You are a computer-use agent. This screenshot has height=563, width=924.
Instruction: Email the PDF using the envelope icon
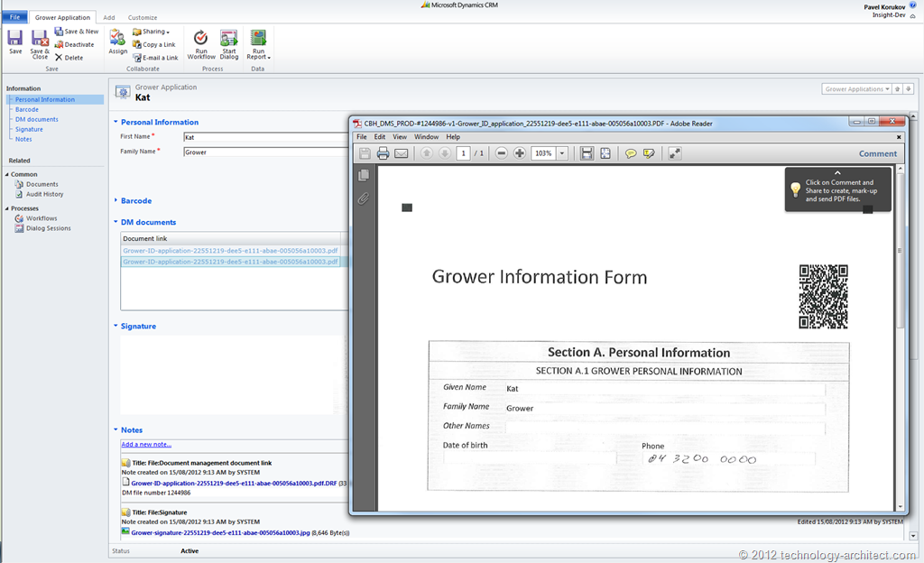[400, 153]
